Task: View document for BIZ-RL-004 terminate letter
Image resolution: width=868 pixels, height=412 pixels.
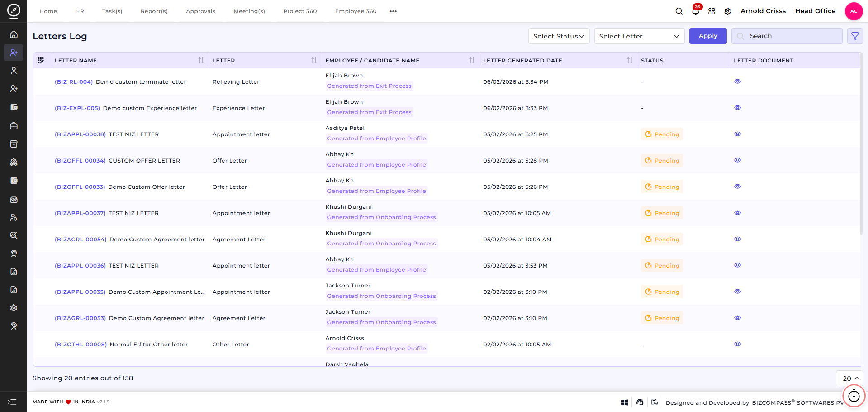Action: (737, 81)
